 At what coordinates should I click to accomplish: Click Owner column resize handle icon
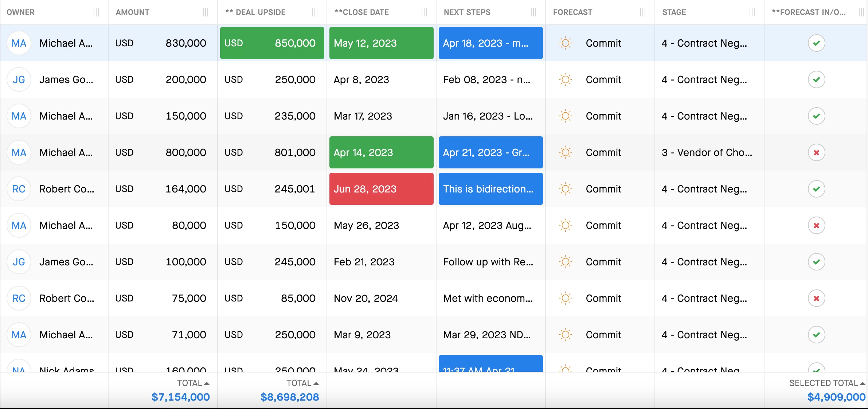pyautogui.click(x=96, y=12)
